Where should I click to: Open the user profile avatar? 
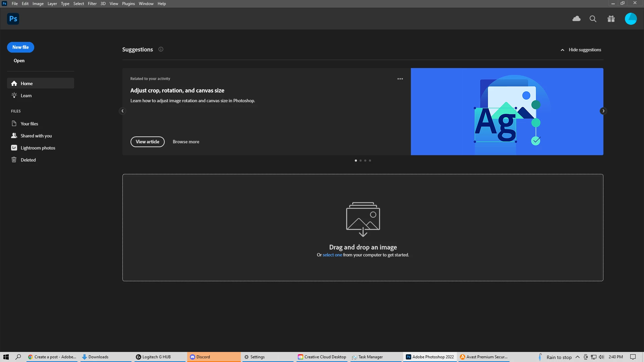631,19
